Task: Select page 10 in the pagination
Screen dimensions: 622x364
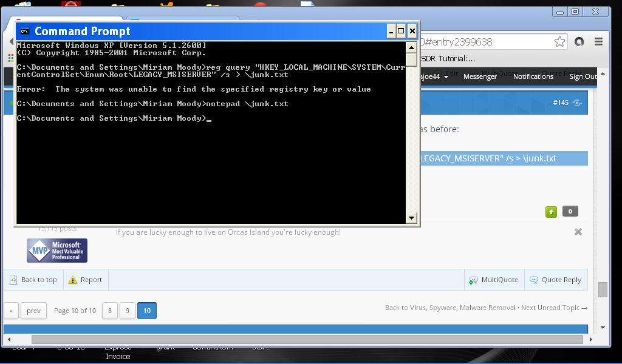Action: [x=147, y=311]
